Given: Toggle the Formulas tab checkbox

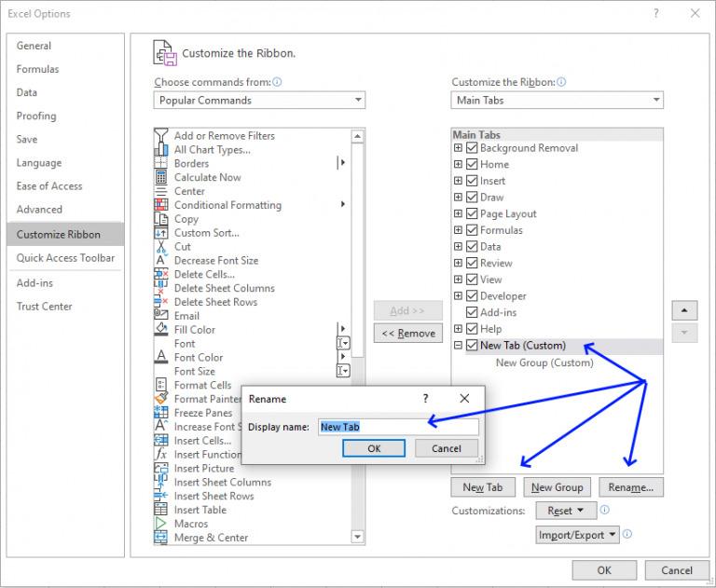Looking at the screenshot, I should (x=472, y=230).
